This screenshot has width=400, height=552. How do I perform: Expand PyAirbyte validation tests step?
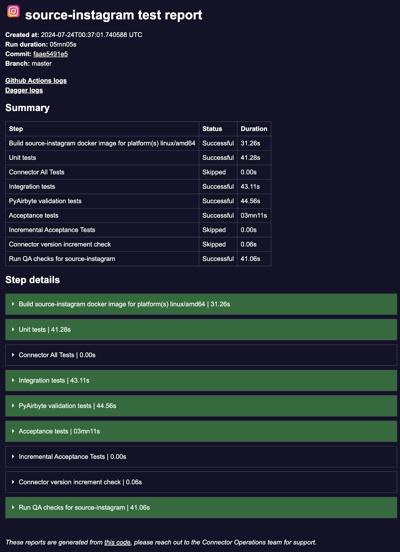[x=201, y=406]
